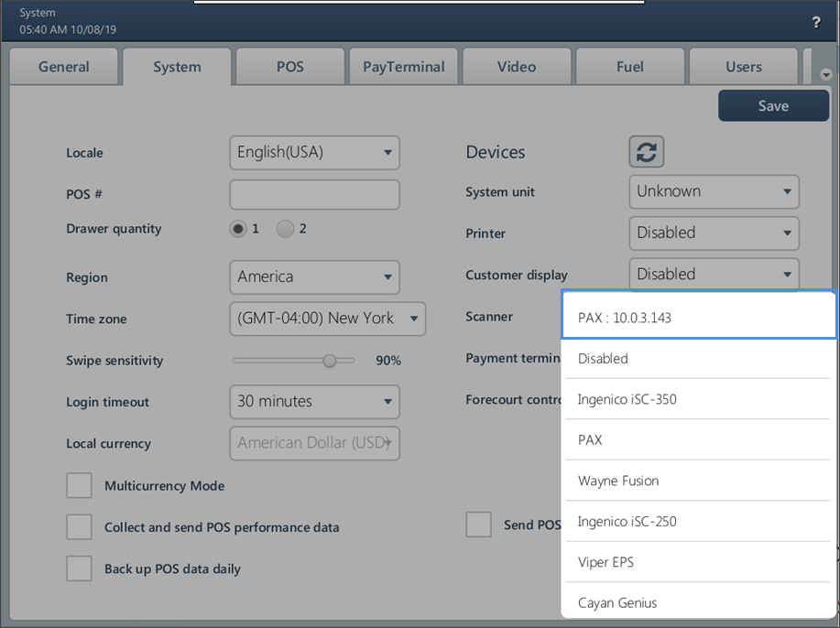Open the help question mark icon

[816, 23]
